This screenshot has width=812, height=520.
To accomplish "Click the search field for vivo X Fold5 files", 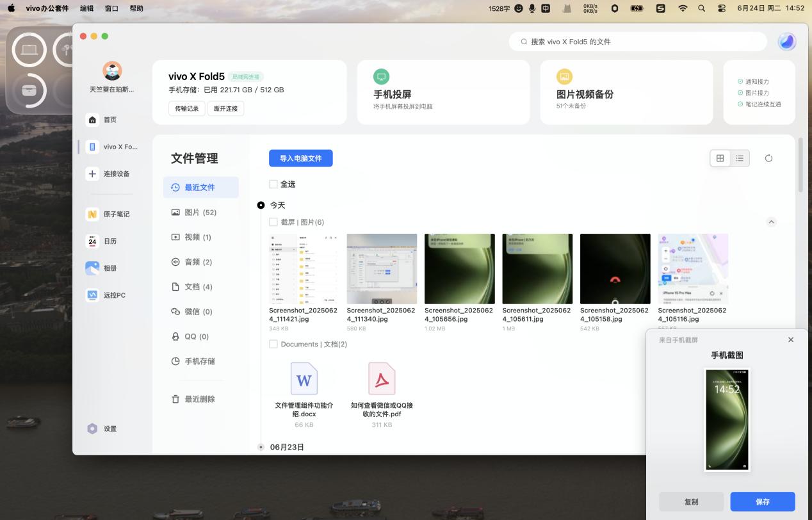I will pos(638,42).
